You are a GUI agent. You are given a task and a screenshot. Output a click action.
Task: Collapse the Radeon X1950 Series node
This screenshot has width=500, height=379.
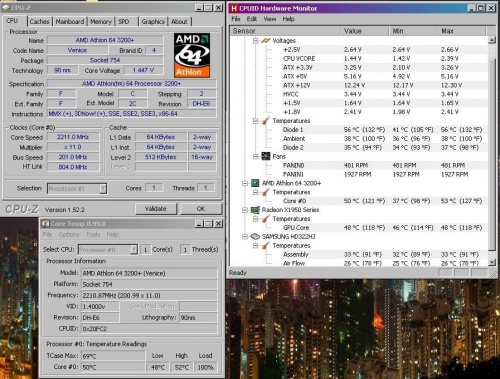pyautogui.click(x=245, y=210)
